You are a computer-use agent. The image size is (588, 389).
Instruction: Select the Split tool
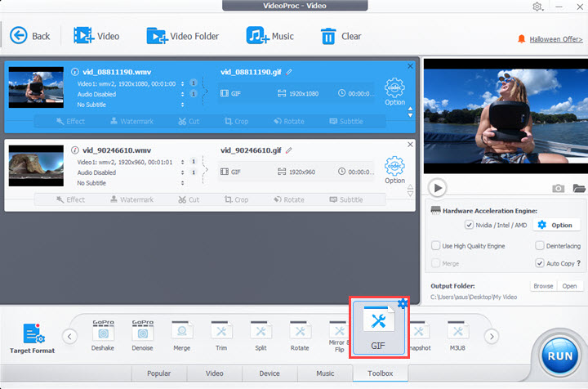261,335
